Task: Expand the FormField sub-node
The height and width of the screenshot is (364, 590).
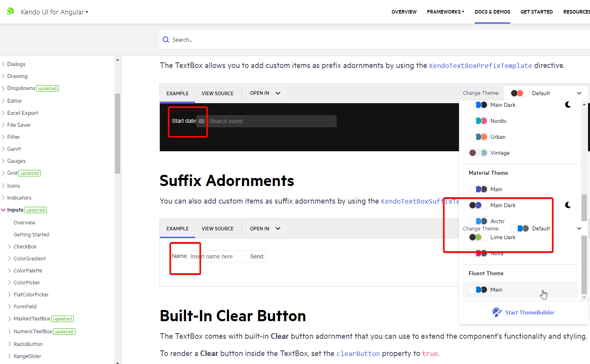Action: pyautogui.click(x=10, y=307)
